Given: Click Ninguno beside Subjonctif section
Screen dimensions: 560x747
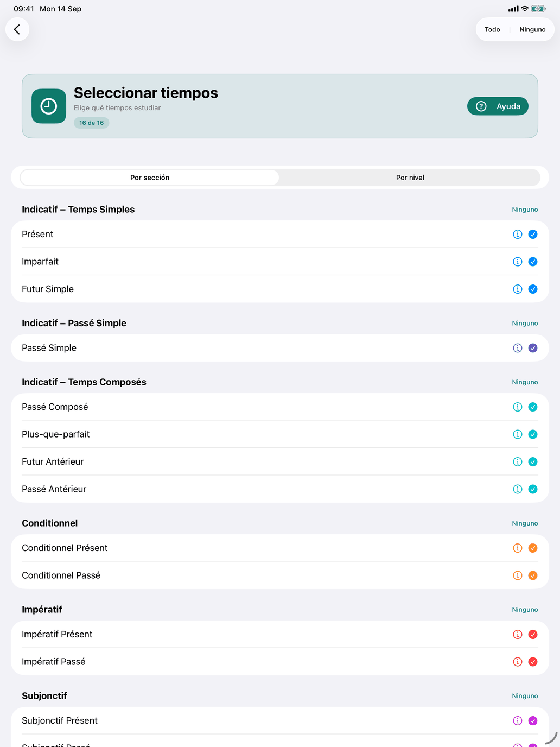Looking at the screenshot, I should pyautogui.click(x=525, y=696).
